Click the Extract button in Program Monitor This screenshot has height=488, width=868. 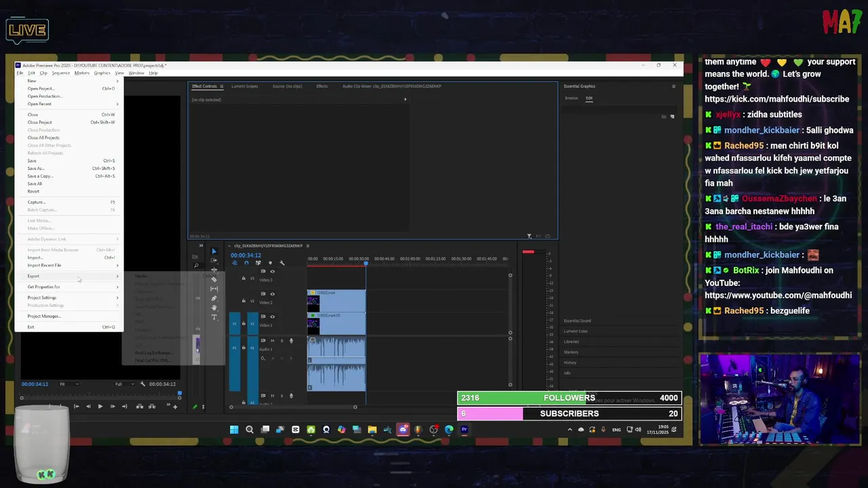(x=151, y=406)
